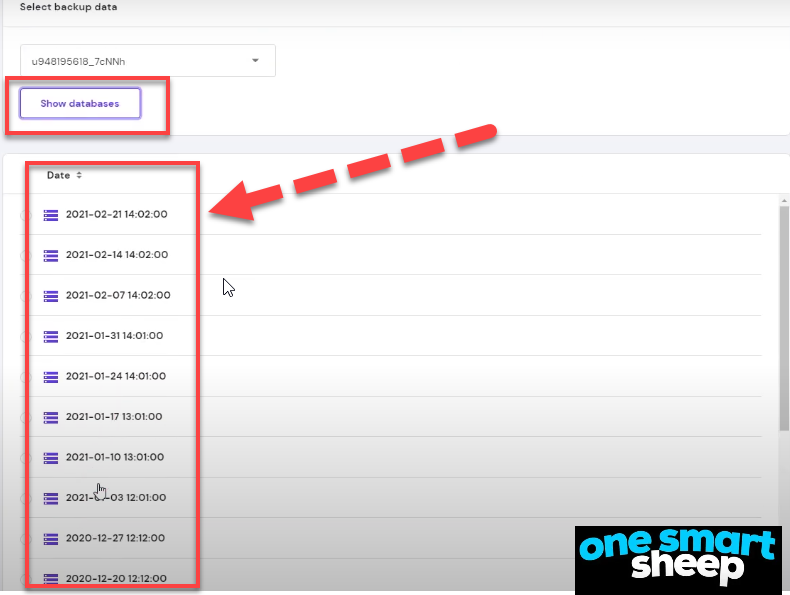Image resolution: width=790 pixels, height=595 pixels.
Task: Click the 2020-12-20 12:12:00 date text
Action: coord(116,578)
